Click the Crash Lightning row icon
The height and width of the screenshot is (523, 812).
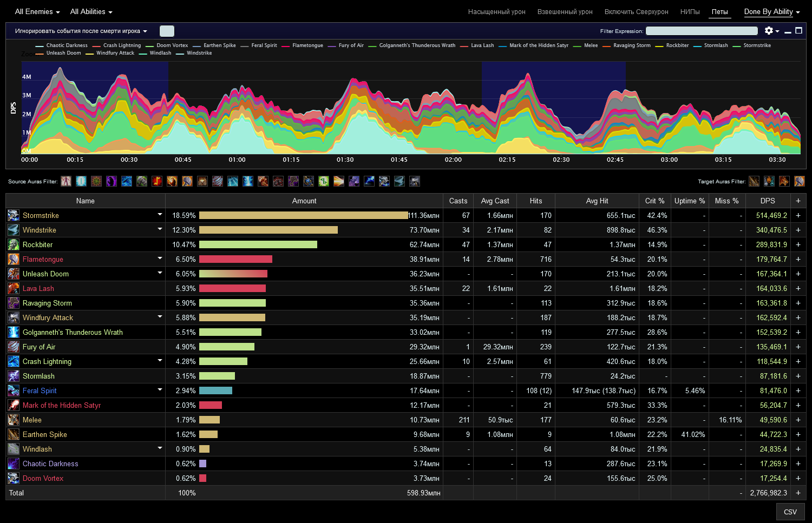(x=14, y=361)
